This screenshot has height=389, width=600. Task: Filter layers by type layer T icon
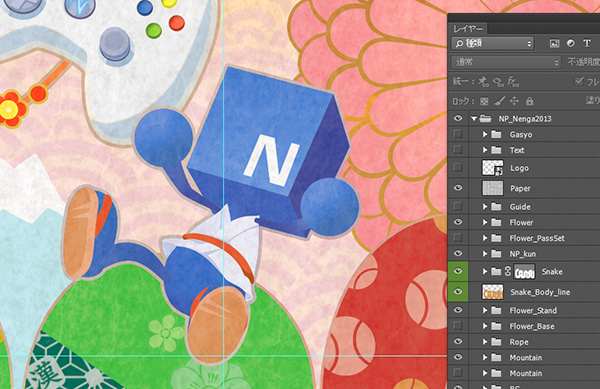[587, 43]
